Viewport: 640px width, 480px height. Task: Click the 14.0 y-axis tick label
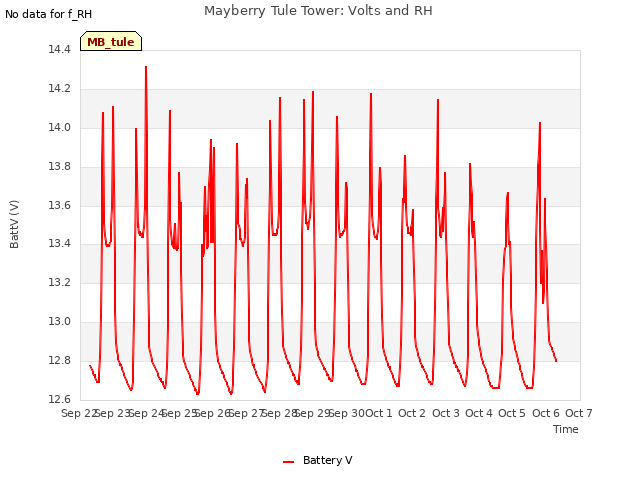[59, 127]
